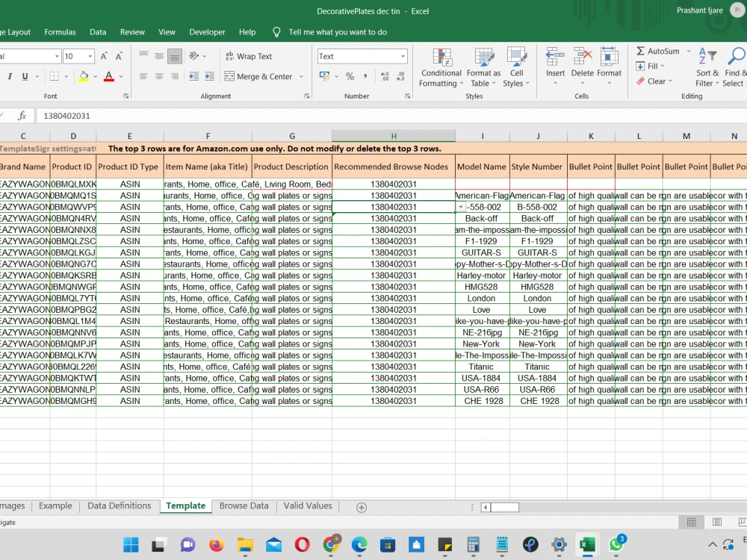Click the Delete cells icon
This screenshot has height=560, width=747.
tap(582, 57)
